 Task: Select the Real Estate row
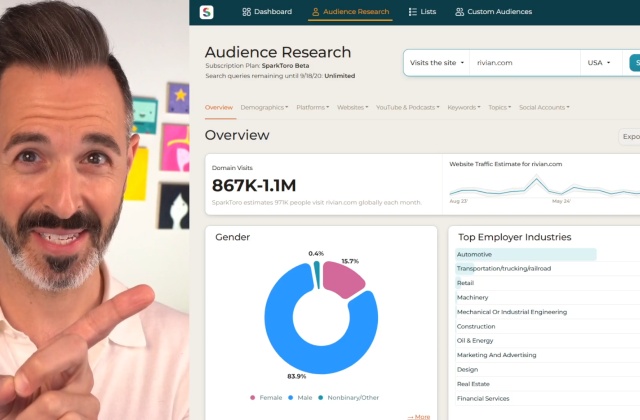pos(547,384)
